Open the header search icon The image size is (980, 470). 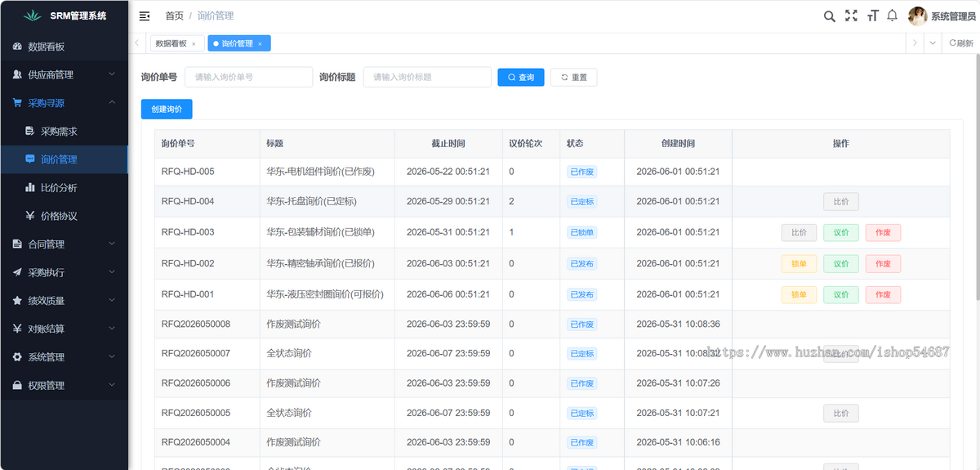pyautogui.click(x=830, y=16)
